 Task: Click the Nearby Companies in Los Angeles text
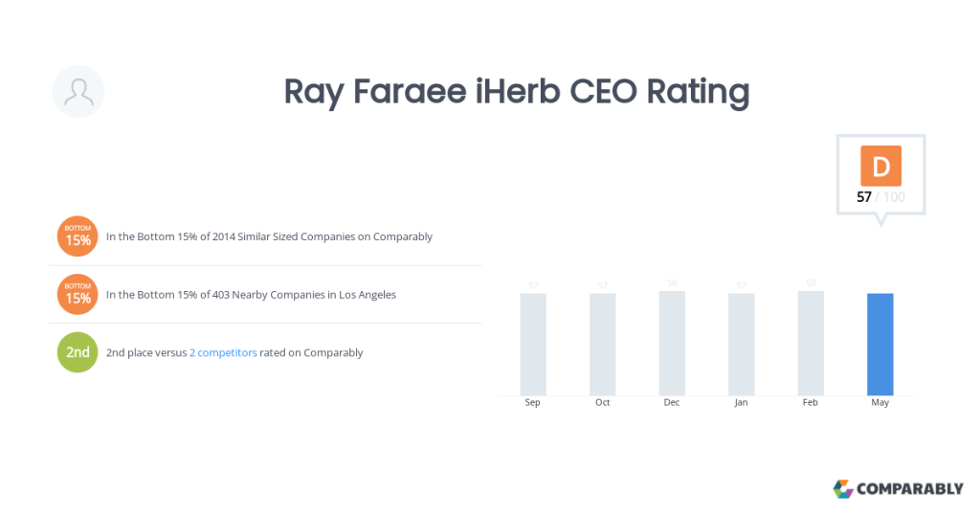click(251, 295)
